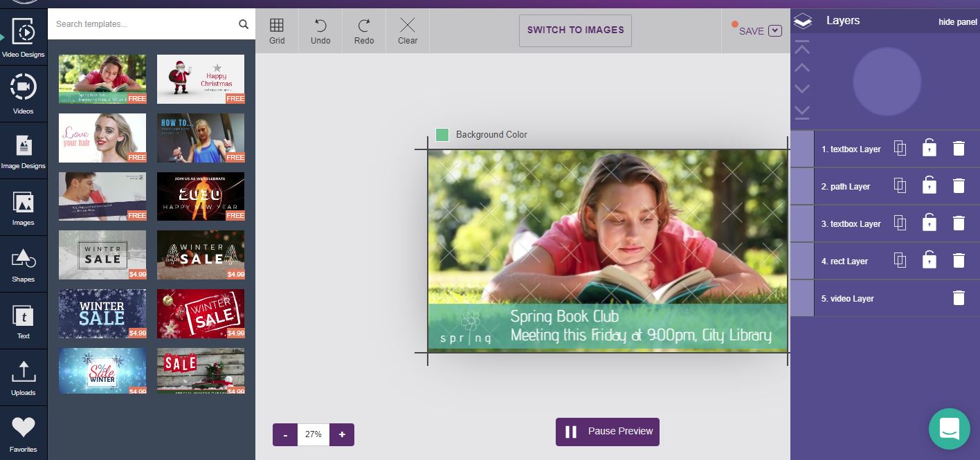
Task: Delete the video Layer with its trash icon
Action: pos(959,297)
